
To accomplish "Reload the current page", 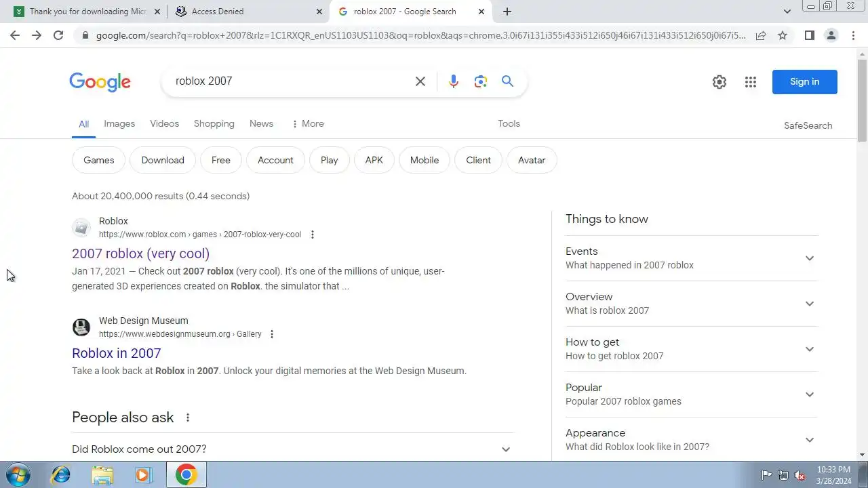I will point(58,35).
